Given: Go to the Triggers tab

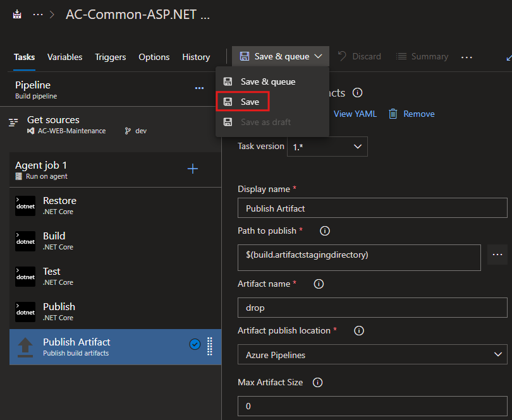Looking at the screenshot, I should (x=111, y=57).
